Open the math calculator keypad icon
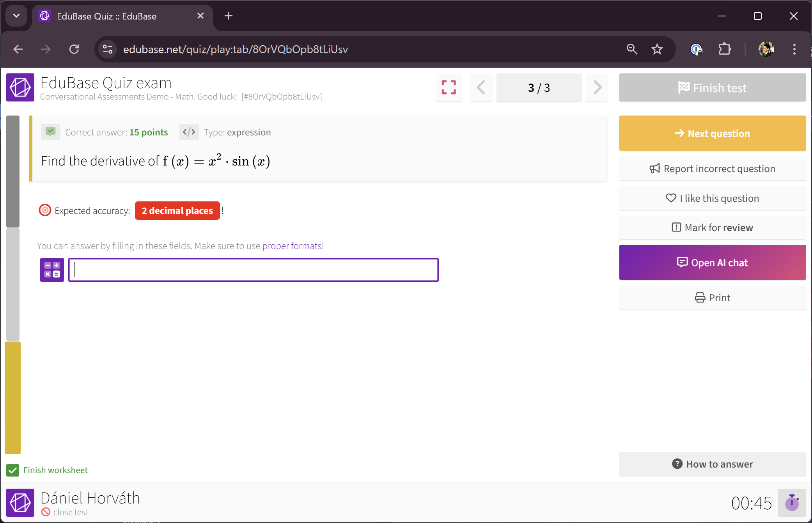Screen dimensions: 812x523 click(52, 270)
